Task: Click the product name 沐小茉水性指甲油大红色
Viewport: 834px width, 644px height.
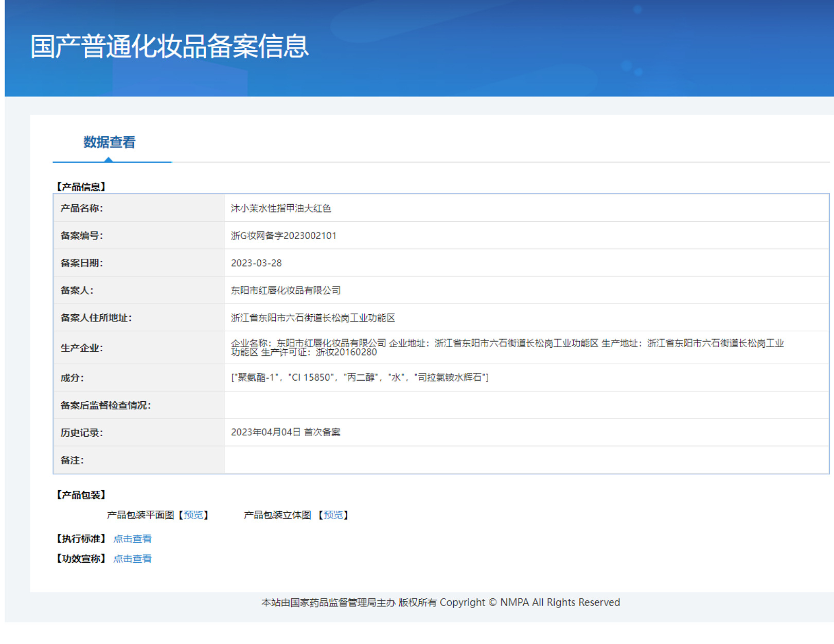Action: tap(281, 208)
